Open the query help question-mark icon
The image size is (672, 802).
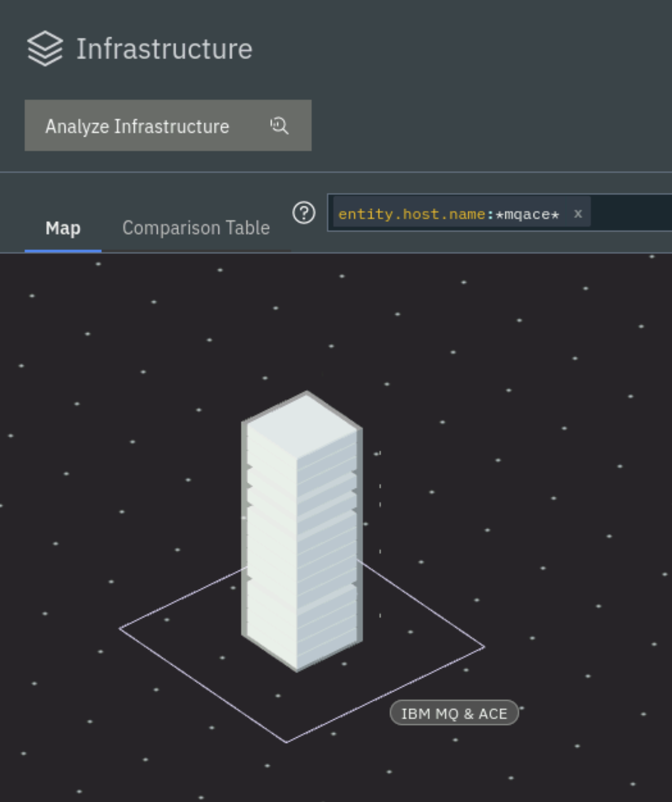(304, 213)
